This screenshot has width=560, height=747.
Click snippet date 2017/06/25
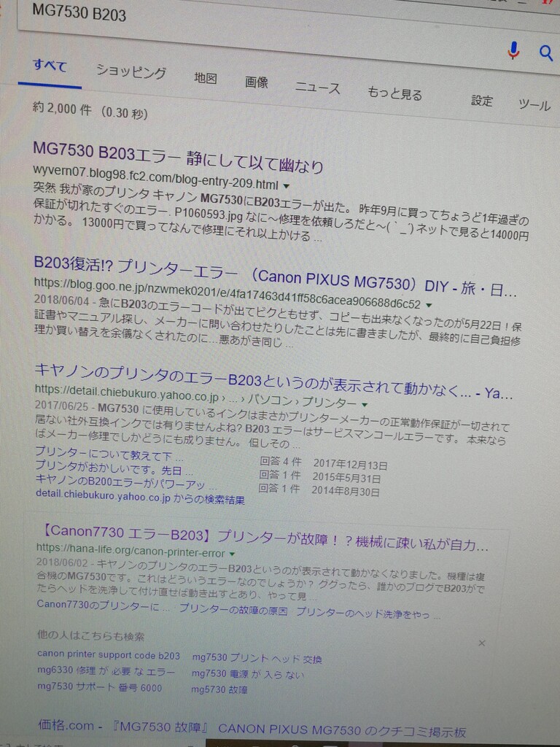pos(62,406)
